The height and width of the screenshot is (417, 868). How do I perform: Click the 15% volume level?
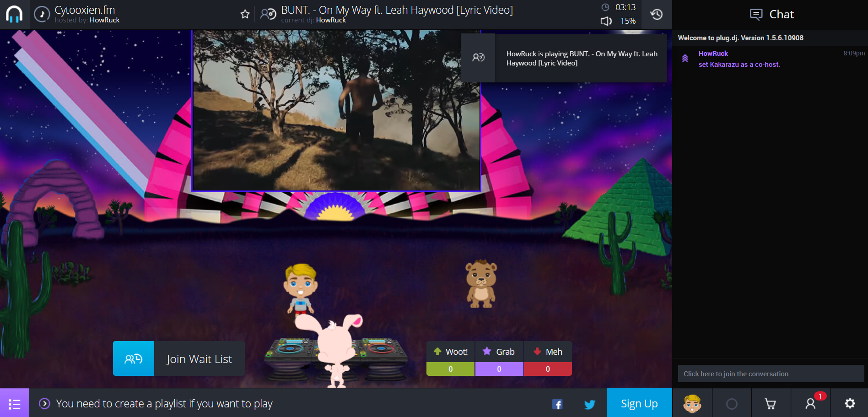628,21
